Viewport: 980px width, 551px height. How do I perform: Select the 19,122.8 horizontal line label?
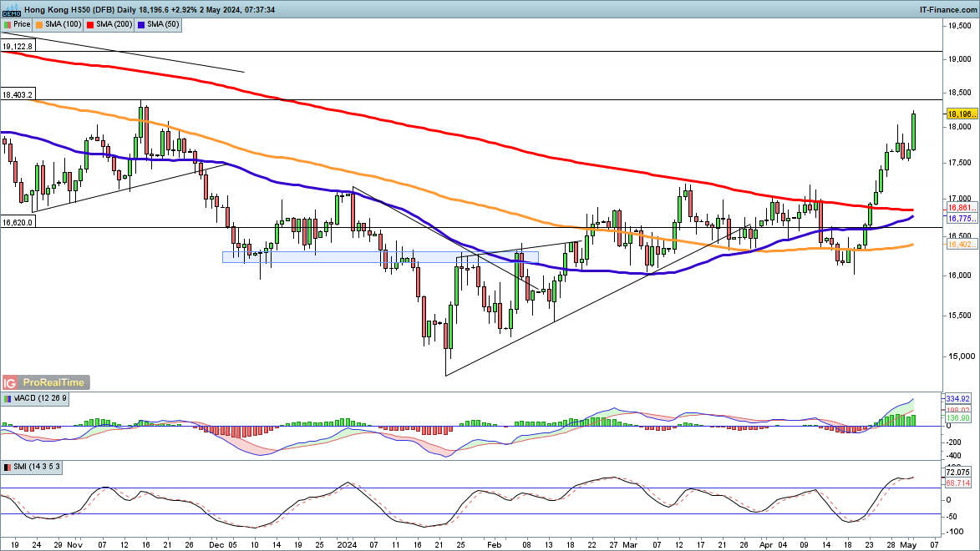(18, 47)
